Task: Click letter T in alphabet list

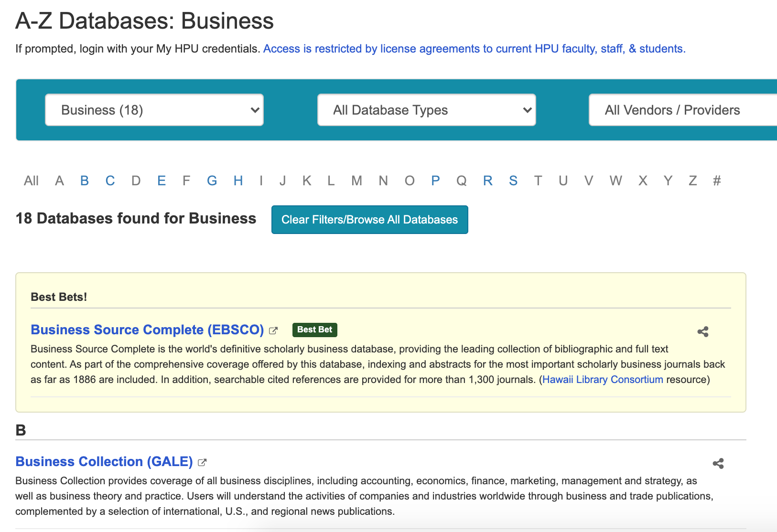Action: pos(538,181)
